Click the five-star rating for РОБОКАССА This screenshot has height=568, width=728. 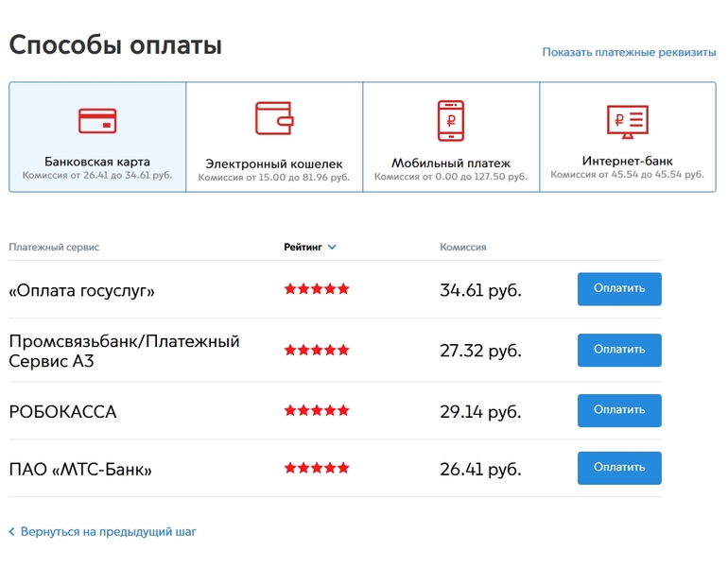point(317,411)
